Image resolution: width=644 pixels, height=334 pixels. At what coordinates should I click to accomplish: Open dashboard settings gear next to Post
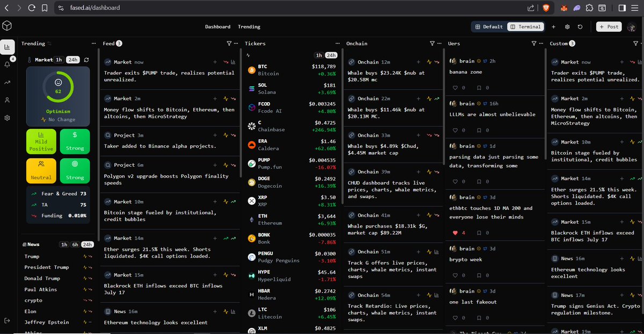click(x=567, y=27)
